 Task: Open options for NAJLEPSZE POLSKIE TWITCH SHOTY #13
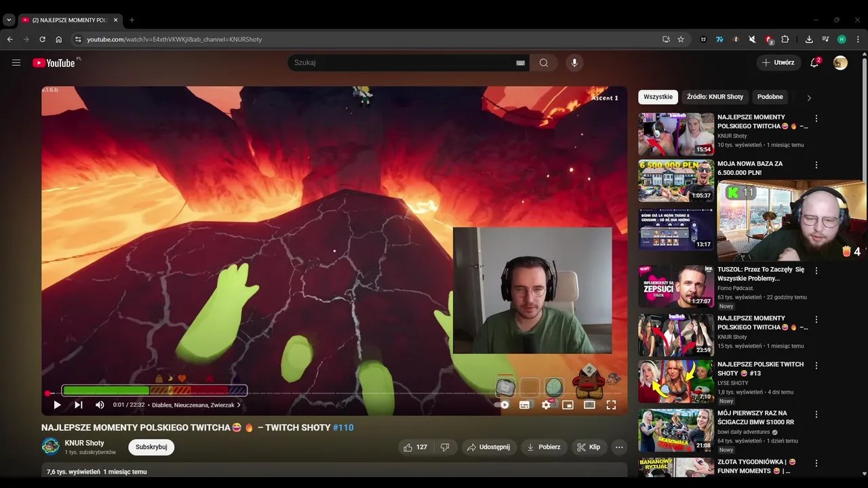(816, 365)
